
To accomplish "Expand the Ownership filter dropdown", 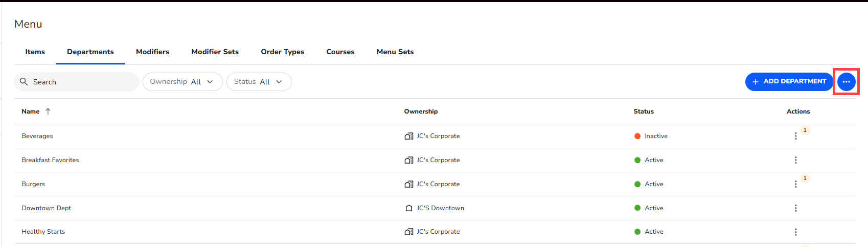I will click(x=182, y=82).
